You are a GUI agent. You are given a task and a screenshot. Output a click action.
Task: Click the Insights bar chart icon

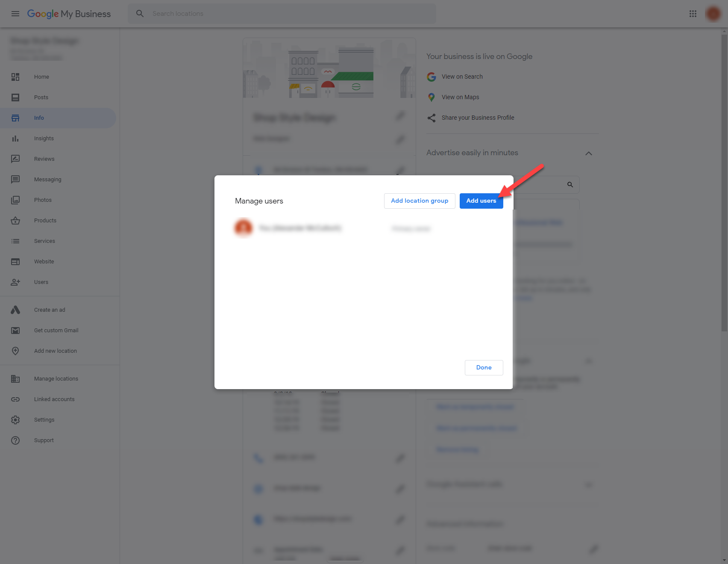tap(15, 139)
